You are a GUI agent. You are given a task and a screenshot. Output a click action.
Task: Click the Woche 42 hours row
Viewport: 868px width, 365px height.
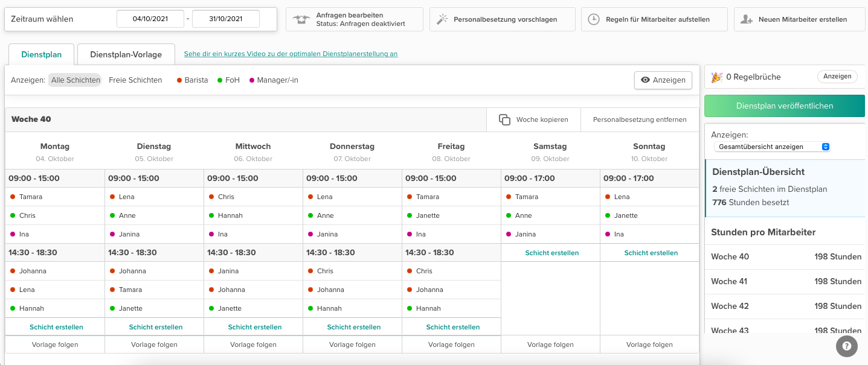(785, 306)
